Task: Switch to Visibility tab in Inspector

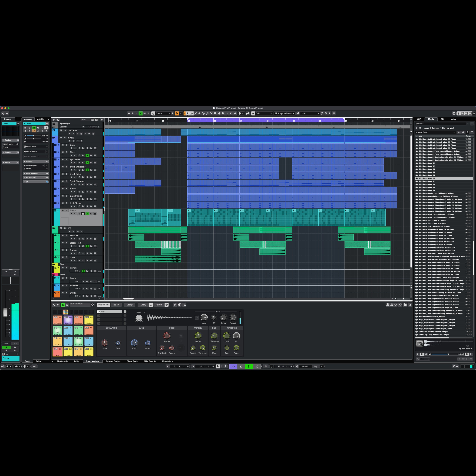Action: (x=41, y=119)
